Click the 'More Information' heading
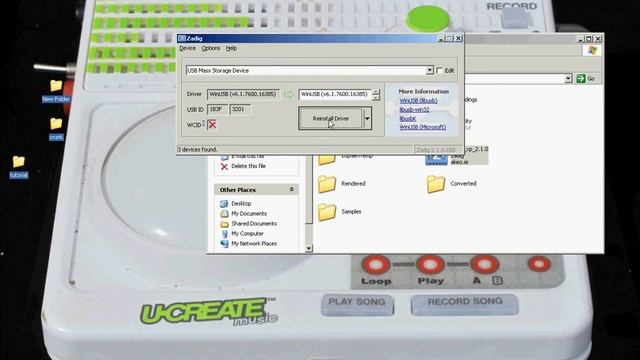The image size is (640, 360). point(423,91)
